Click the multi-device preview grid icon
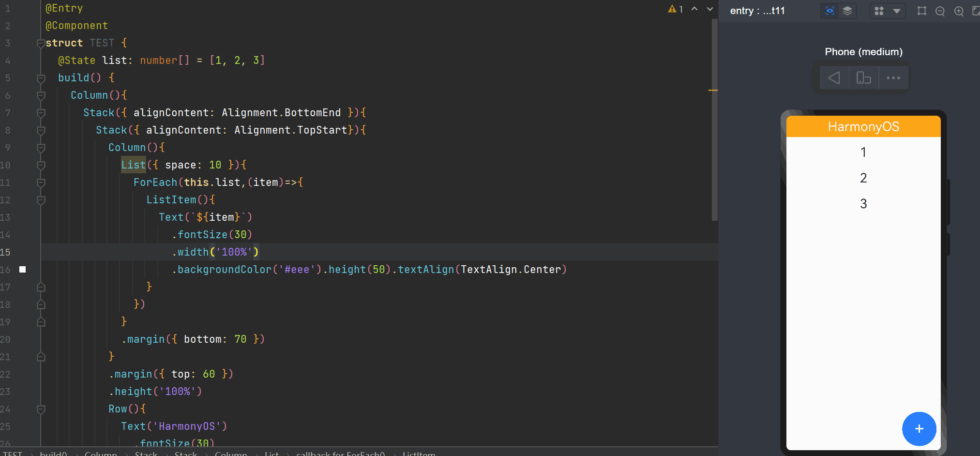Image resolution: width=980 pixels, height=456 pixels. (879, 11)
